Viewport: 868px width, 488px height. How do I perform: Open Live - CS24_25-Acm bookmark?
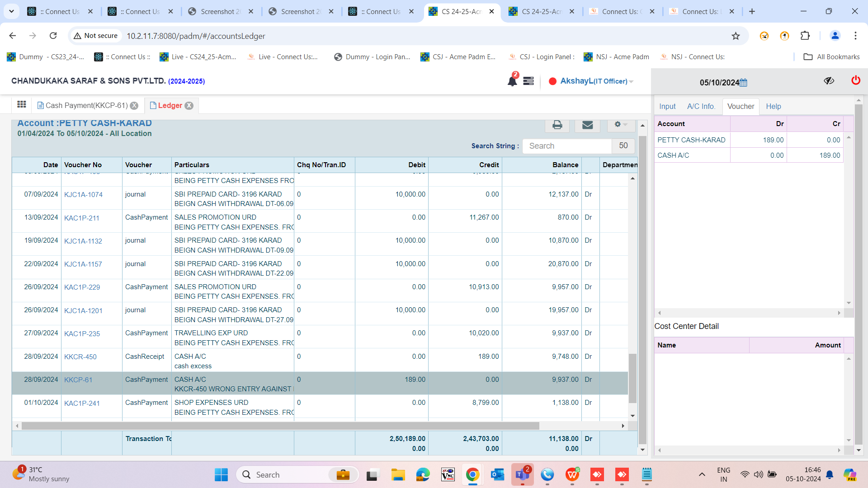tap(198, 57)
